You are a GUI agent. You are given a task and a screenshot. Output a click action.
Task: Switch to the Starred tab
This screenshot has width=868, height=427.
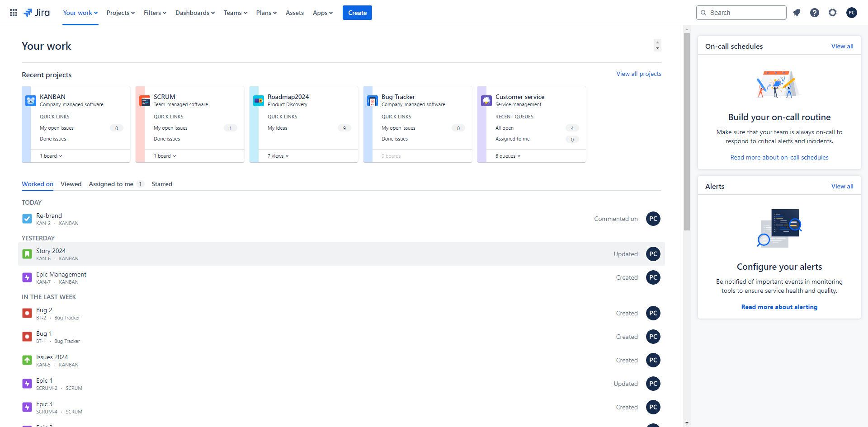(162, 184)
